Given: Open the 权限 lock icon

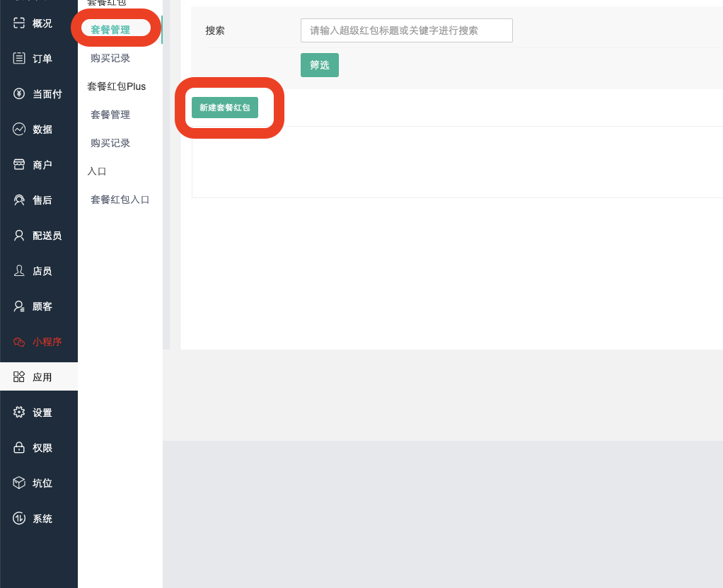Looking at the screenshot, I should pos(19,448).
